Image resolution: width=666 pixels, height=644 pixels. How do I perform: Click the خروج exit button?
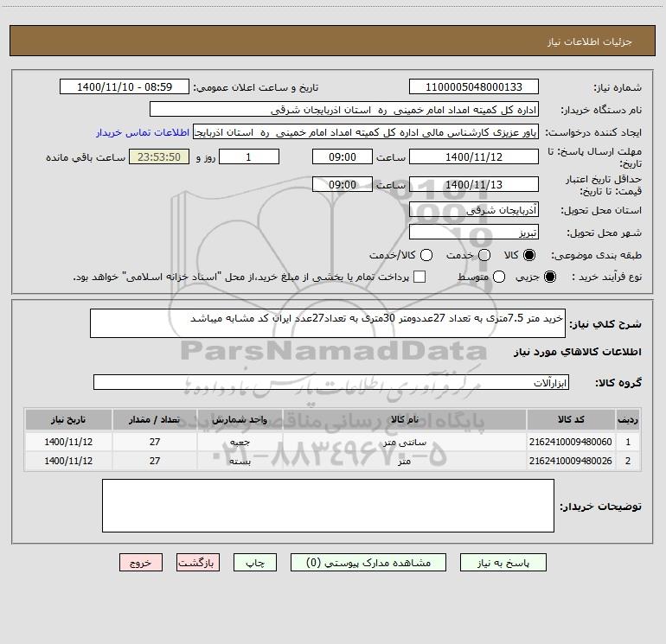[141, 563]
